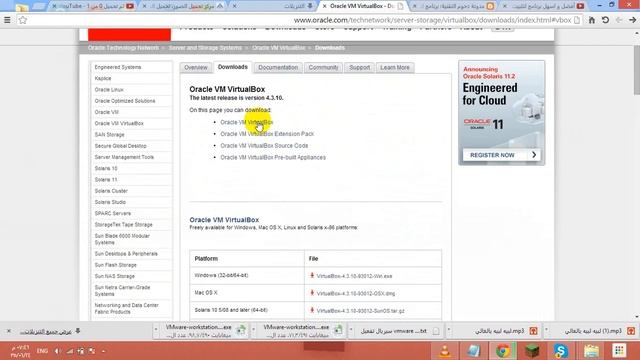
Task: Click the mp3 file icon of ليه ليه يالغالي (1).mp3
Action: [x=631, y=331]
